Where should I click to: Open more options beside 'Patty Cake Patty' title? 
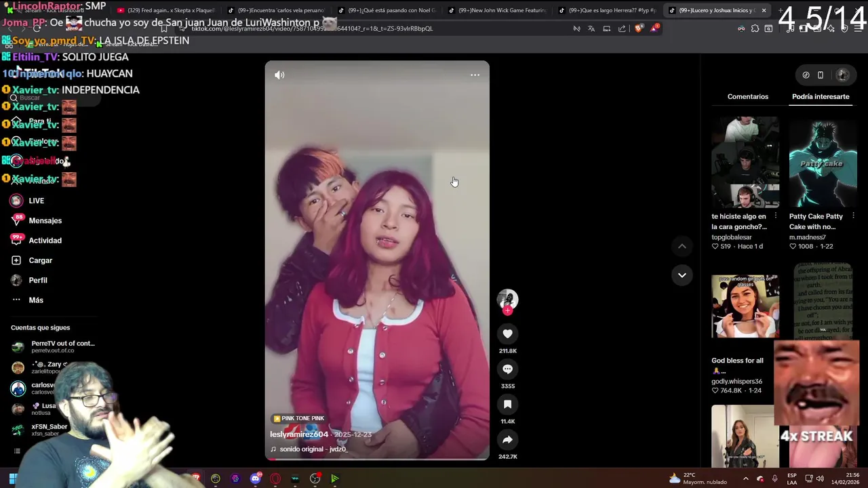tap(853, 216)
